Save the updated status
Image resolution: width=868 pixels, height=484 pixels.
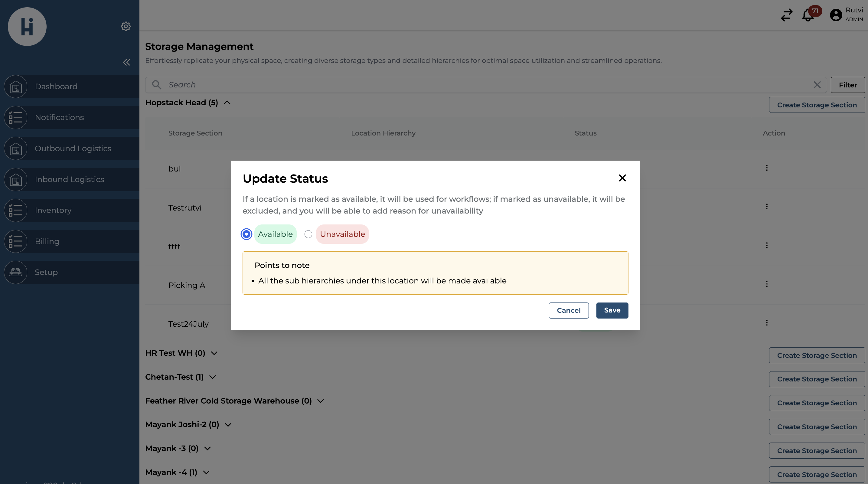(612, 310)
